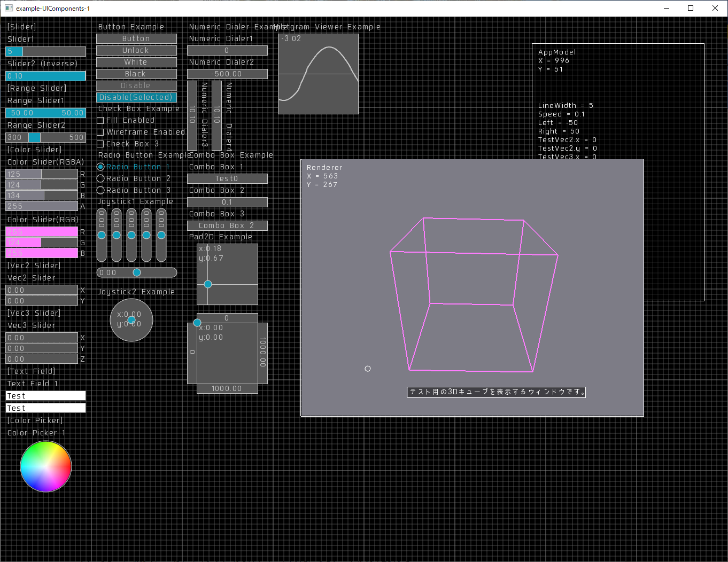Viewport: 728px width, 562px height.
Task: Select Radio Button 2
Action: pos(100,178)
